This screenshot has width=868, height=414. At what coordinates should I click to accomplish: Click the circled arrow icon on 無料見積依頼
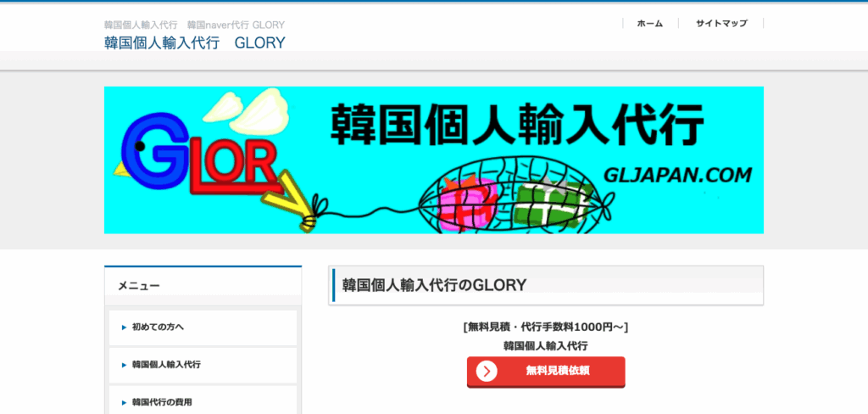click(487, 372)
